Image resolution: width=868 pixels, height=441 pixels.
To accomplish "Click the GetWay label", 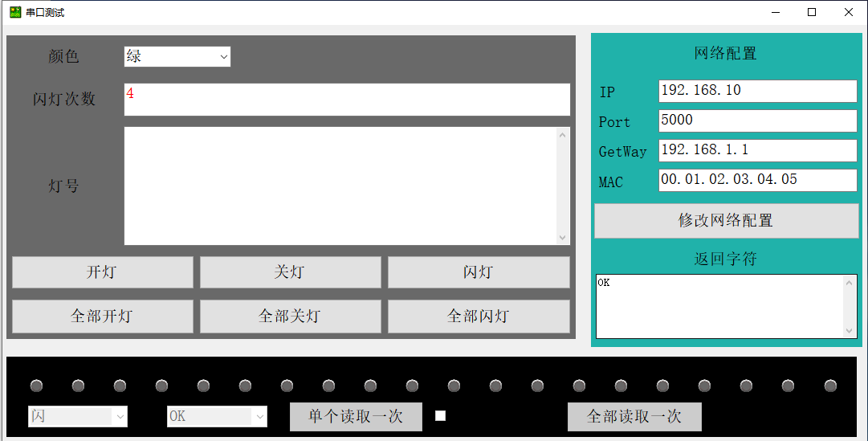I will [x=623, y=152].
